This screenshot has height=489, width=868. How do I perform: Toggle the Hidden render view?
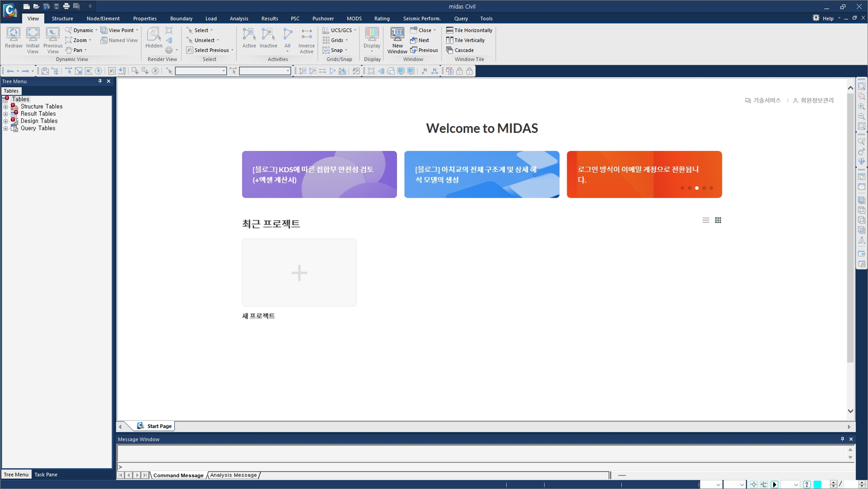pyautogui.click(x=154, y=38)
